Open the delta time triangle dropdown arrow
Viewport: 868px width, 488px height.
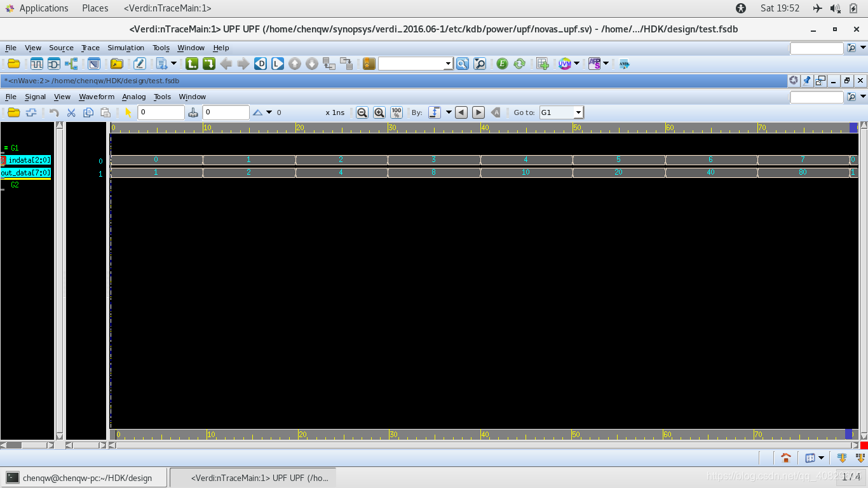(269, 112)
